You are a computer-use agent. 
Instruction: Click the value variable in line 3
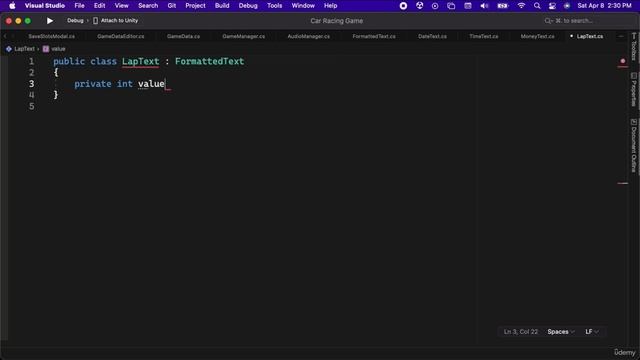point(151,84)
